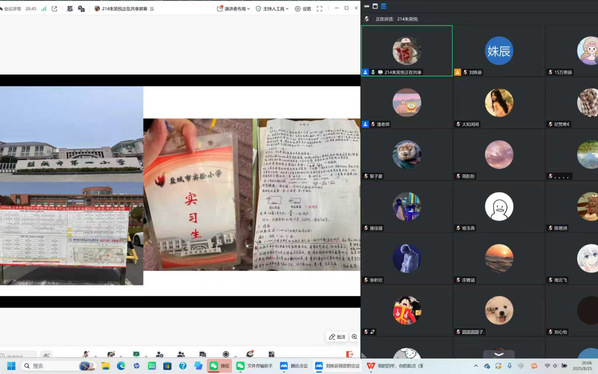This screenshot has height=374, width=598.
Task: Switch participant panel to list layout icon
Action: (x=384, y=6)
